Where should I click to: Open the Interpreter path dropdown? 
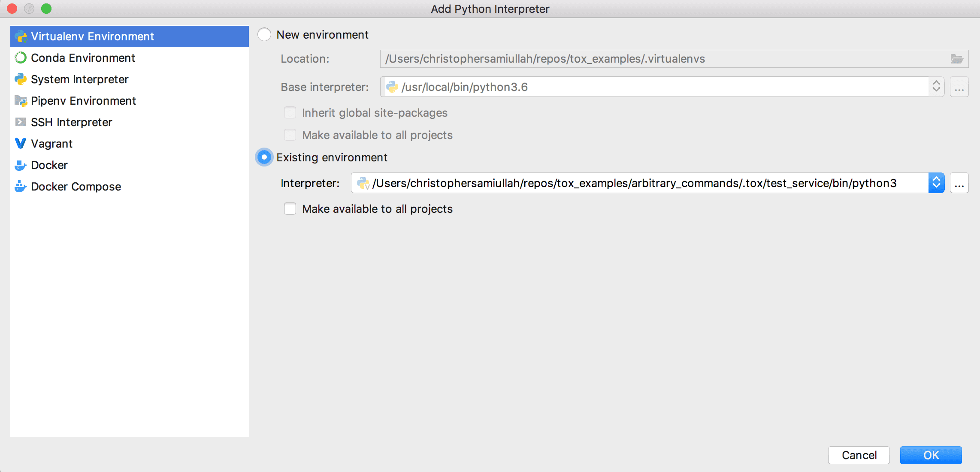936,183
